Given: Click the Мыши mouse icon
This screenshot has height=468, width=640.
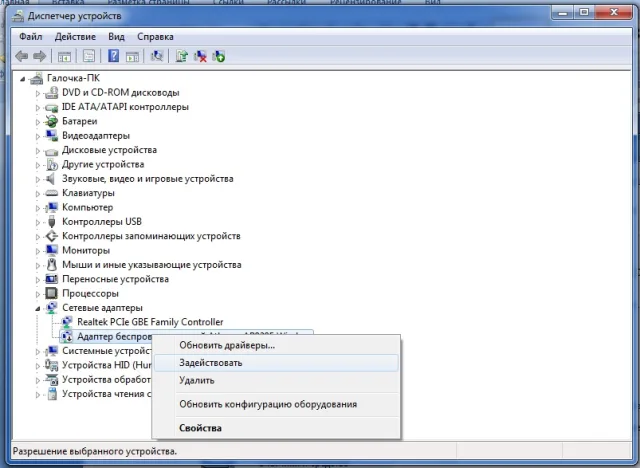Looking at the screenshot, I should pos(51,265).
